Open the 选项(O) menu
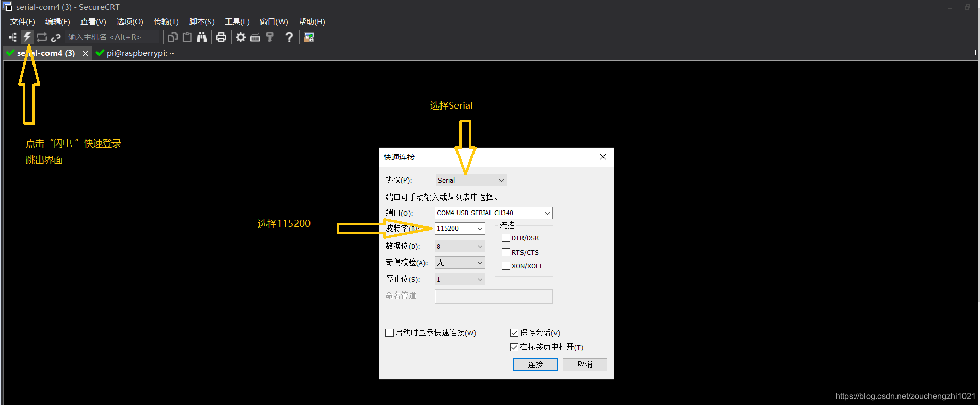The width and height of the screenshot is (980, 406). pos(130,22)
